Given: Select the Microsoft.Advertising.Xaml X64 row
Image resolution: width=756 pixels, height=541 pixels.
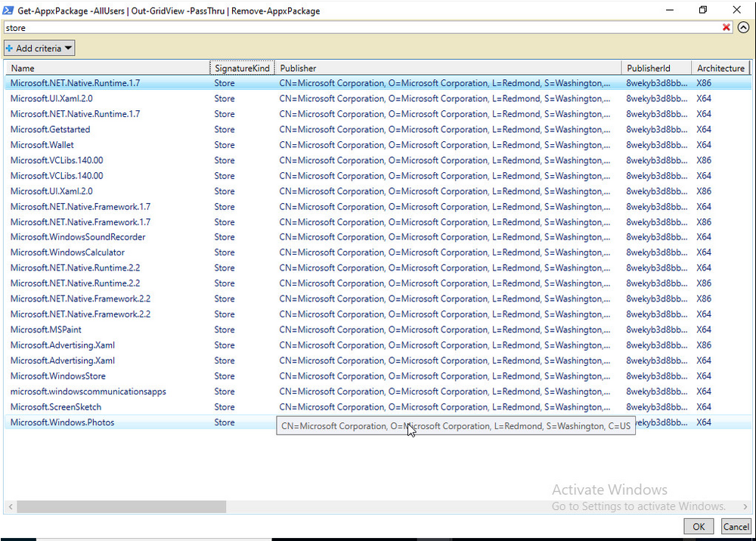Looking at the screenshot, I should tap(378, 360).
